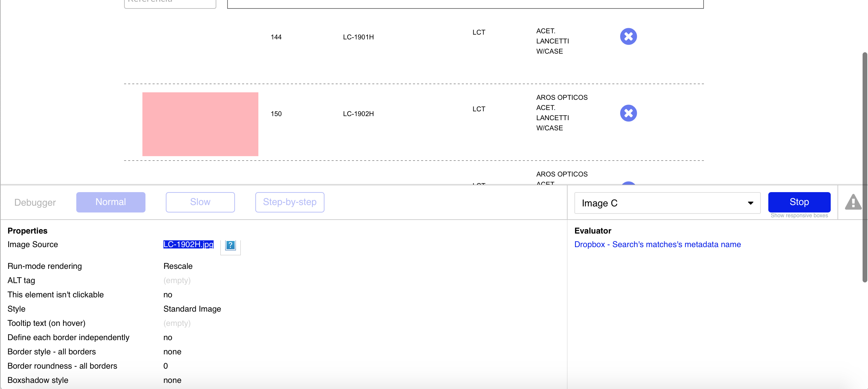Click the dropdown arrow beside Image C

coord(750,203)
